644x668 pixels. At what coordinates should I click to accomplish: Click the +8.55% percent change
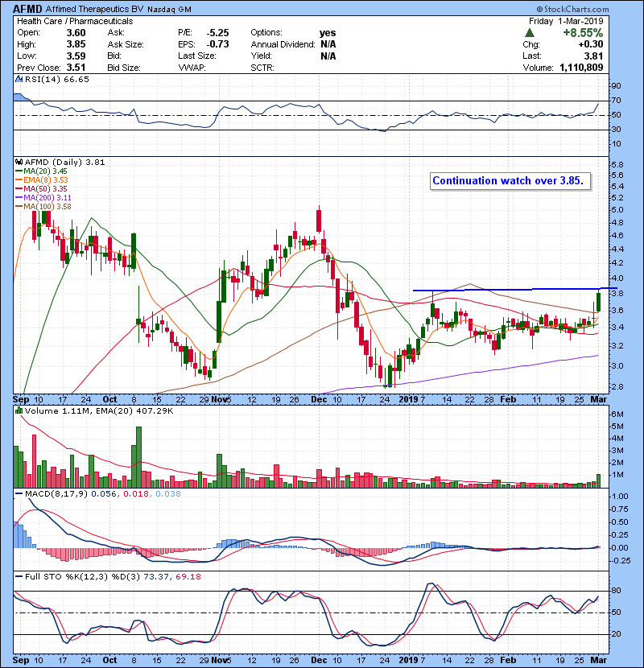[x=583, y=33]
